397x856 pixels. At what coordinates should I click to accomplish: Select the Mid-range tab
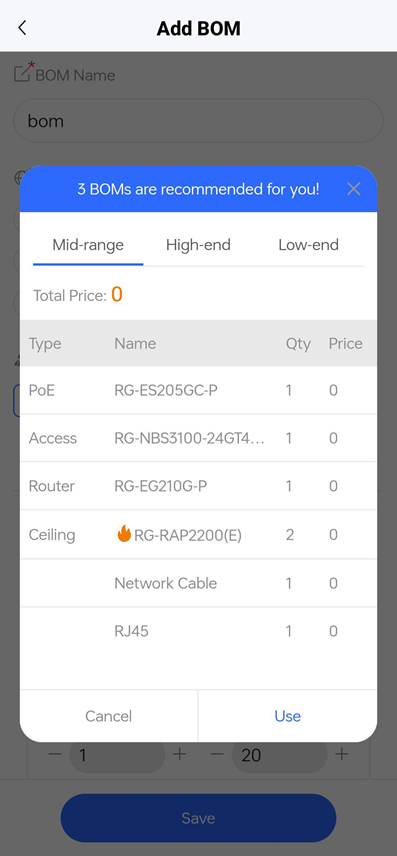[x=88, y=245]
